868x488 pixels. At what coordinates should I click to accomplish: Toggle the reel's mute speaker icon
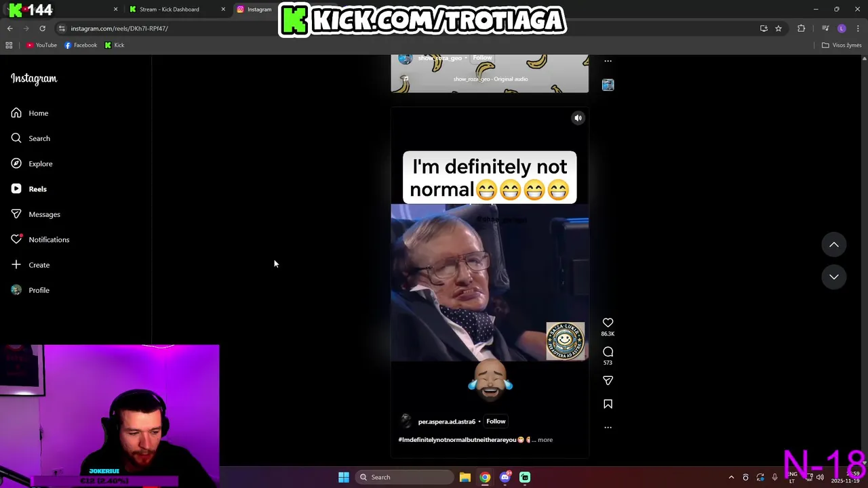pyautogui.click(x=578, y=118)
